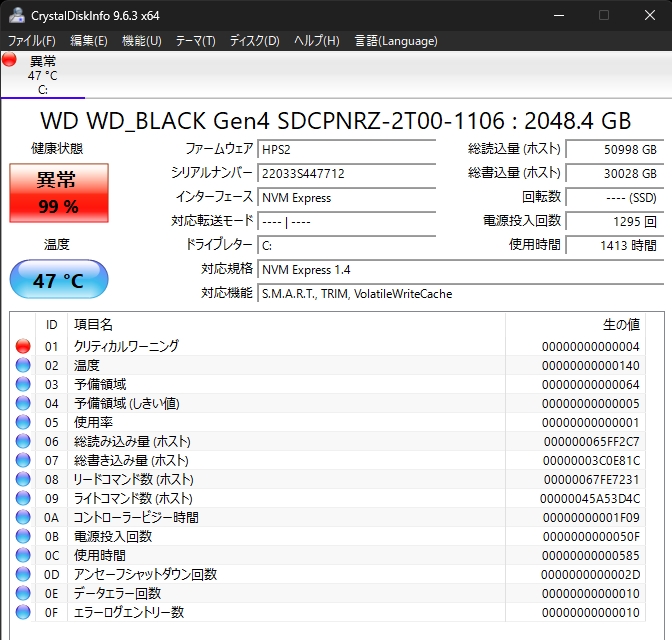
Task: Click total host writes value 30028 GB
Action: click(615, 173)
